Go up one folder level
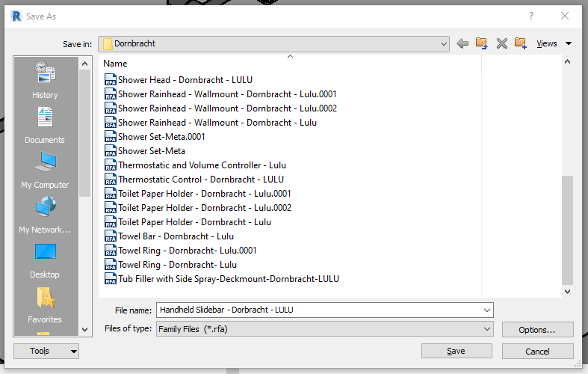The image size is (588, 374). [481, 43]
